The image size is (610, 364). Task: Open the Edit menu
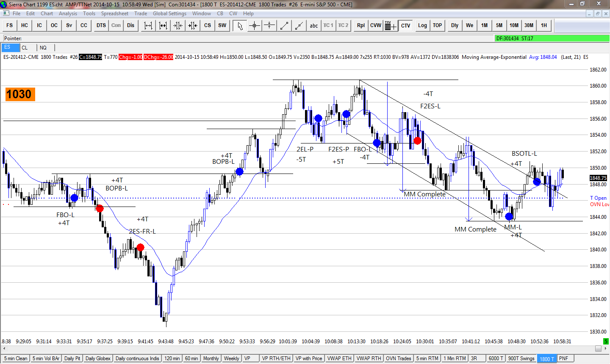point(30,14)
